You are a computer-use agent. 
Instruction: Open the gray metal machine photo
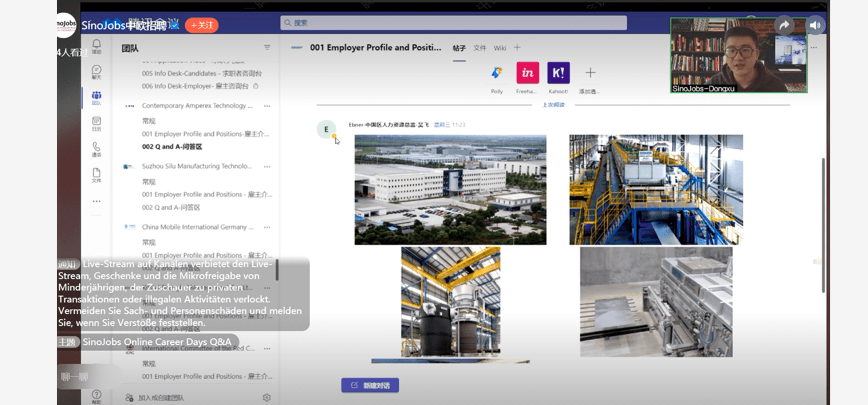656,302
